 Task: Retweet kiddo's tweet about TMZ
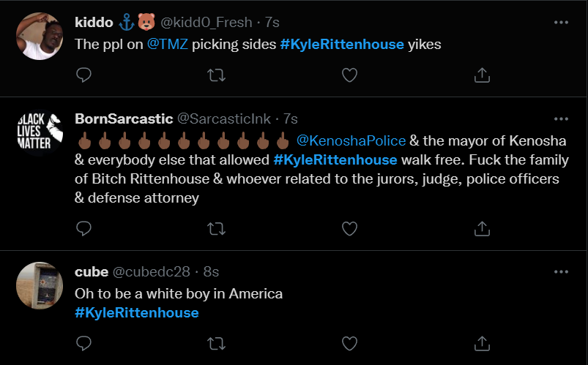(217, 75)
